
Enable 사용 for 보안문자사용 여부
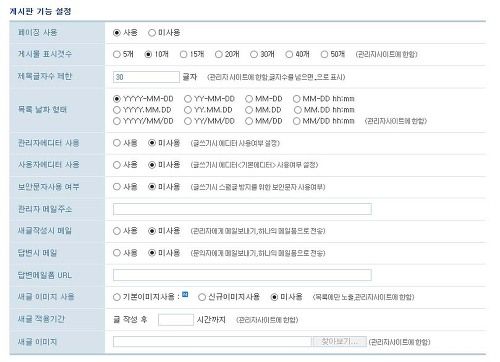[x=117, y=187]
